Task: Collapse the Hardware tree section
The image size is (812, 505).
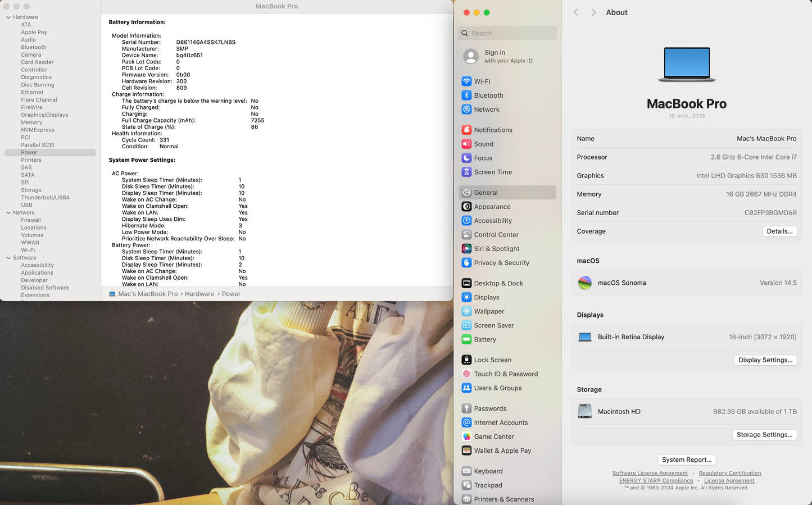Action: (8, 17)
